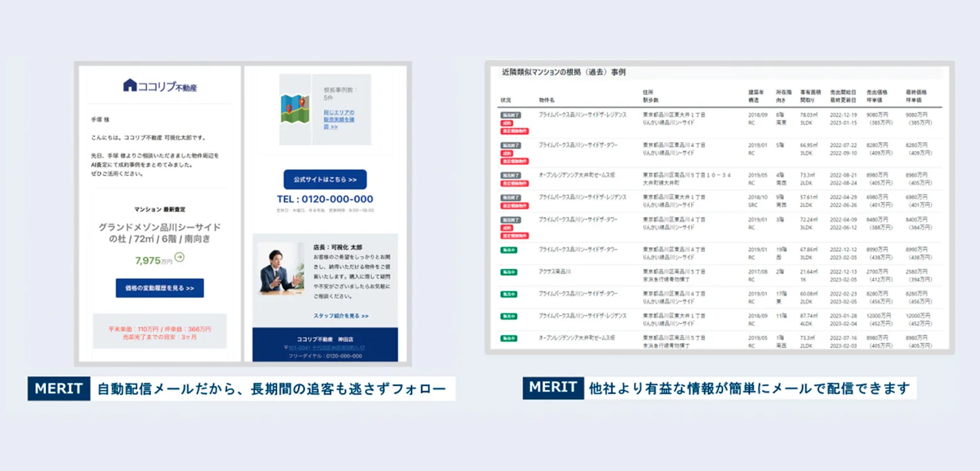
Task: Click the left MERIT label badge
Action: point(59,389)
